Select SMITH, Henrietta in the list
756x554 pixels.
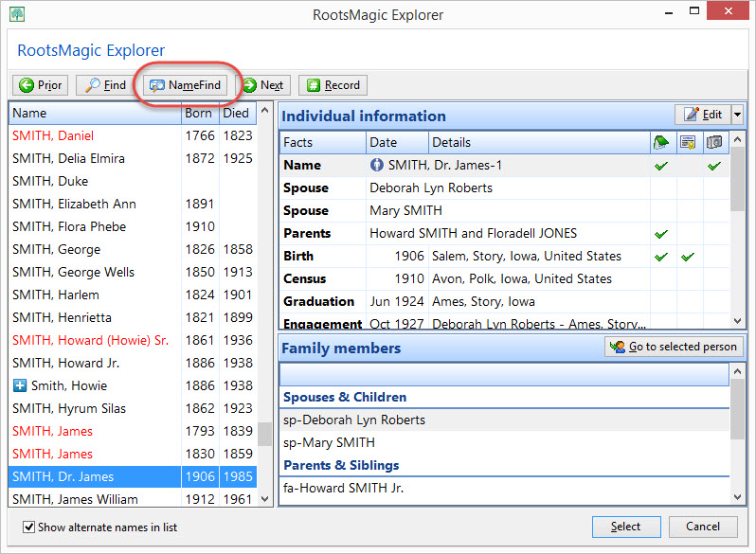tap(133, 317)
